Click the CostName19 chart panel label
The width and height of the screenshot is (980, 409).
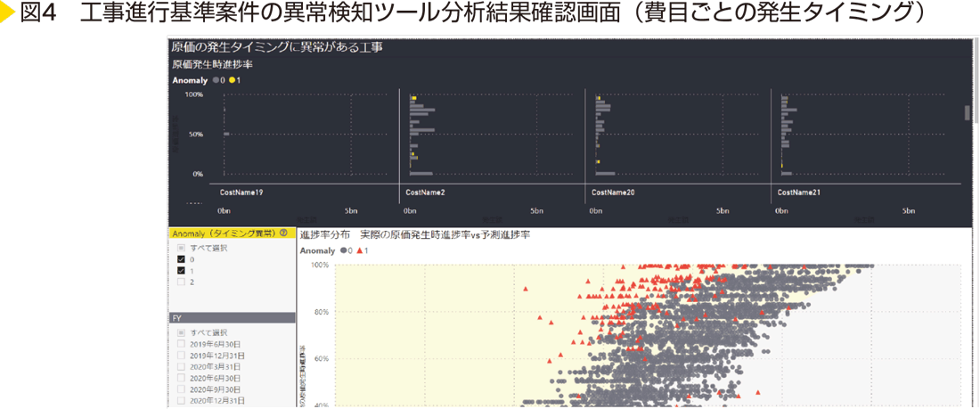tap(241, 192)
